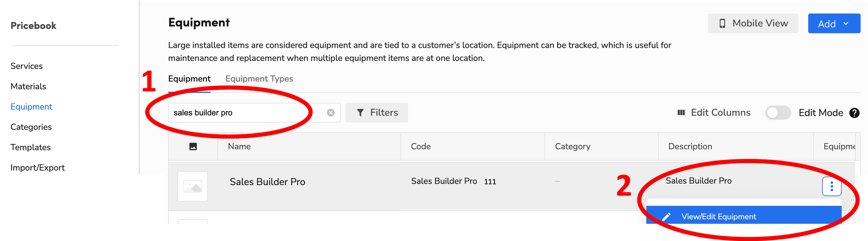Open Services in the Pricebook sidebar

(x=27, y=66)
